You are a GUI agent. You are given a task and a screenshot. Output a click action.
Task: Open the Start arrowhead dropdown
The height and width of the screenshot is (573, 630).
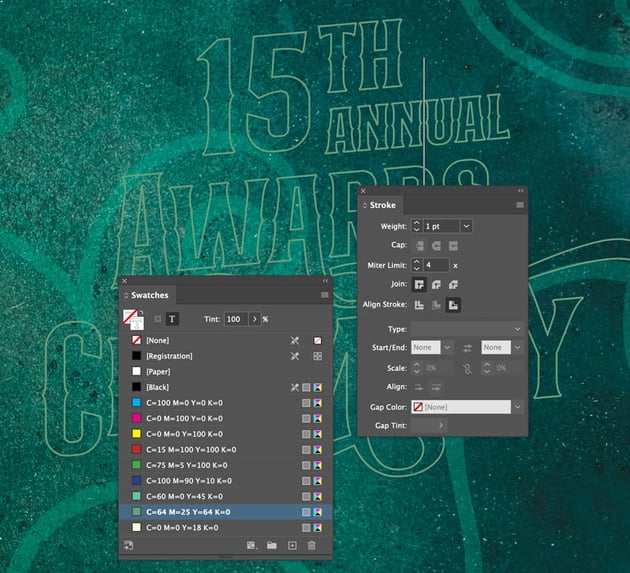[x=447, y=347]
